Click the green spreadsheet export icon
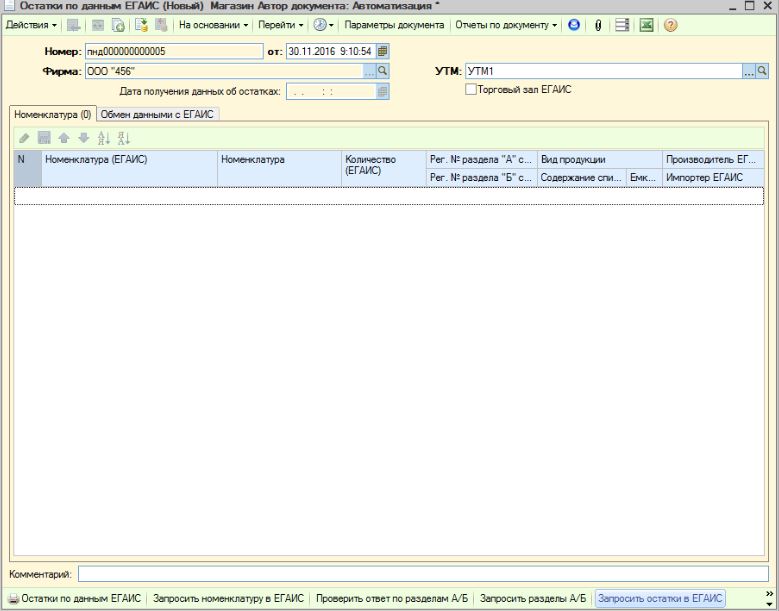This screenshot has width=779, height=611. click(646, 25)
